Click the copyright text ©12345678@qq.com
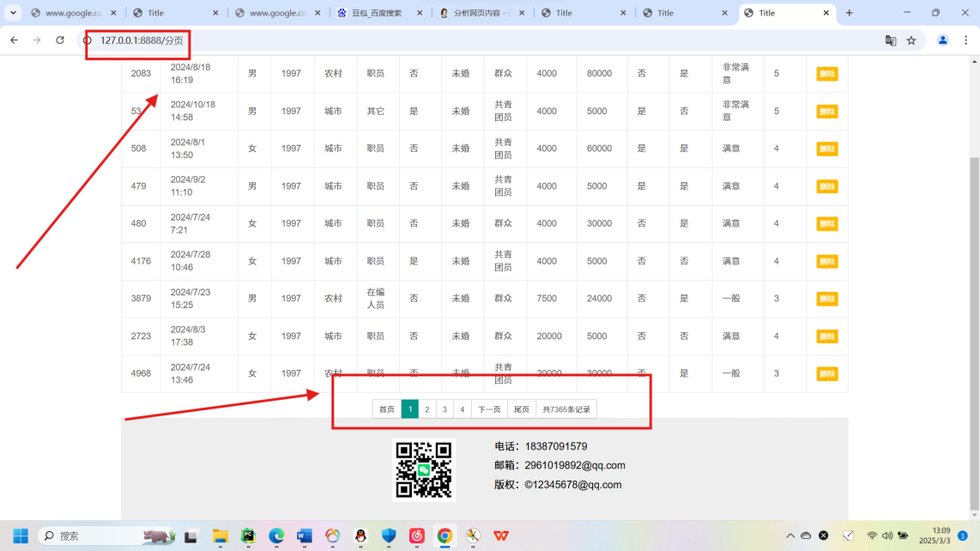This screenshot has height=551, width=980. tap(573, 485)
